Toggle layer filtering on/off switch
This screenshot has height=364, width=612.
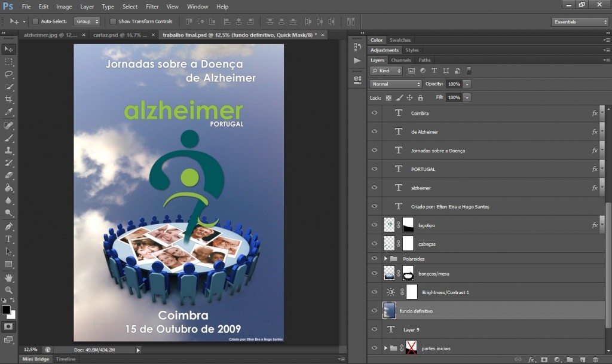[469, 70]
